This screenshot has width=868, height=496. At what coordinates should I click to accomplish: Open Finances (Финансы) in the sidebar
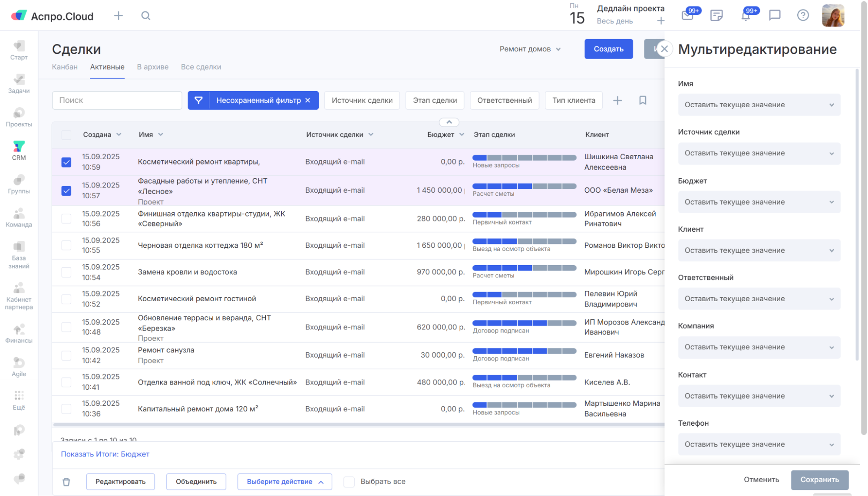coord(19,334)
